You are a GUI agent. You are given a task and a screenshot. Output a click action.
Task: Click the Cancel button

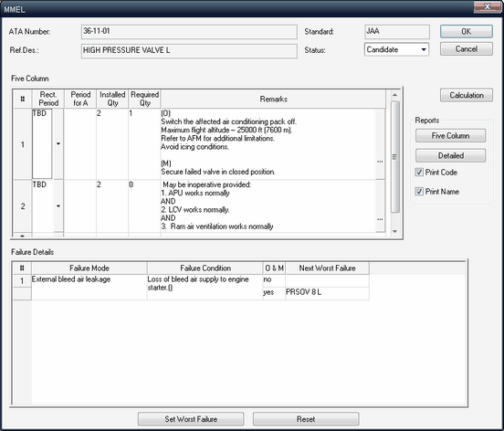tap(466, 49)
